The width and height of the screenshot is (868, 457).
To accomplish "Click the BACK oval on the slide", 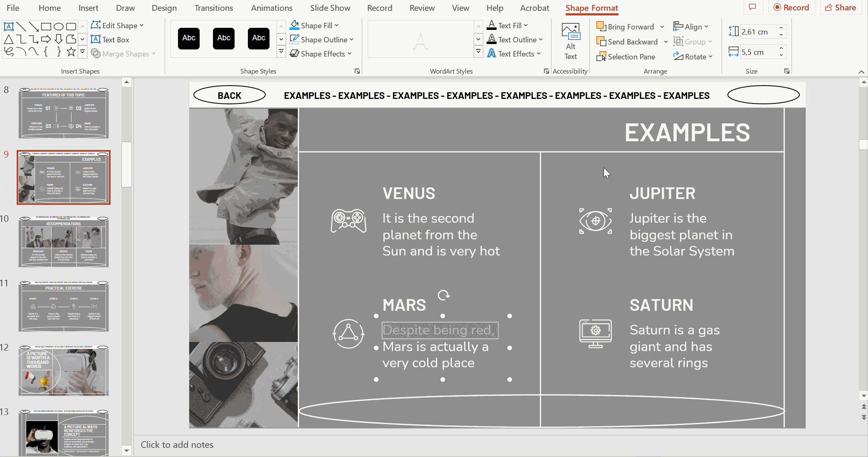I will [230, 96].
